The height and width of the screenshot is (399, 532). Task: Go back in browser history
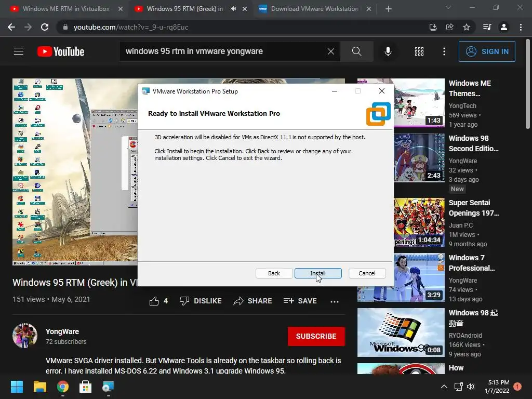[11, 27]
